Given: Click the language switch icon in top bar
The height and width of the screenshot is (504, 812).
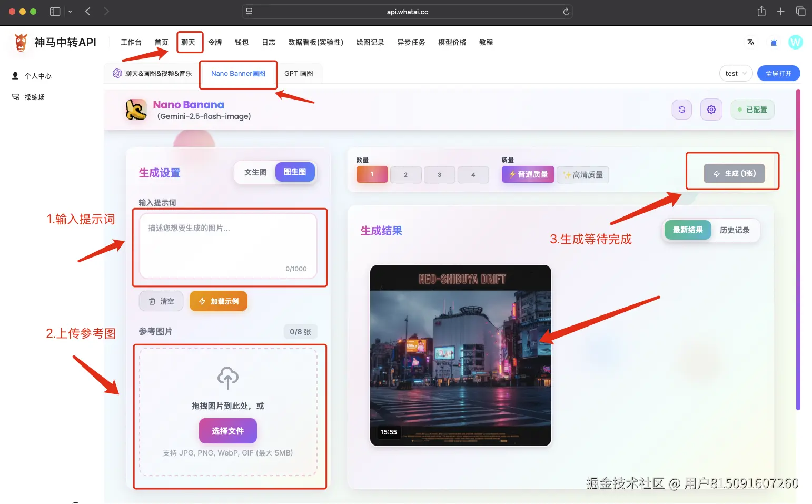Looking at the screenshot, I should click(x=751, y=42).
